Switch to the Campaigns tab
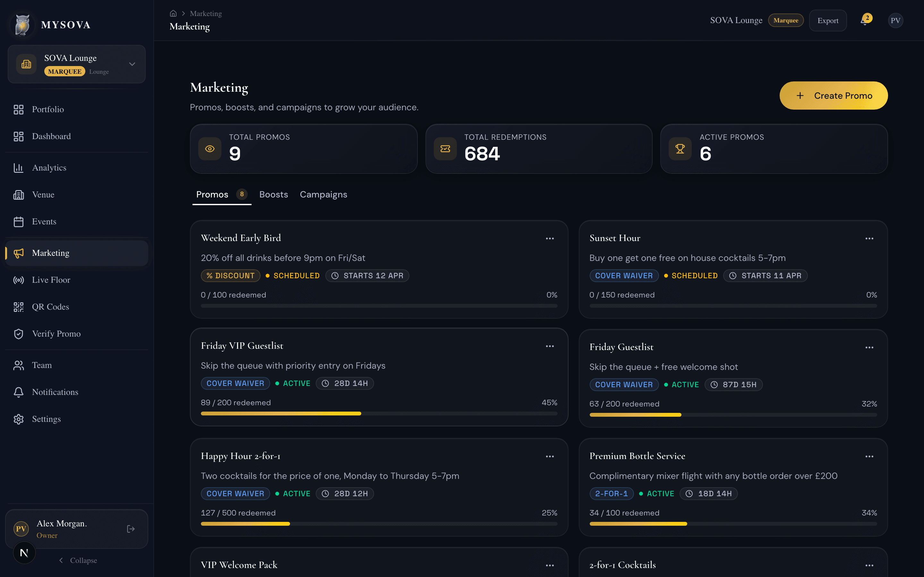 [323, 195]
